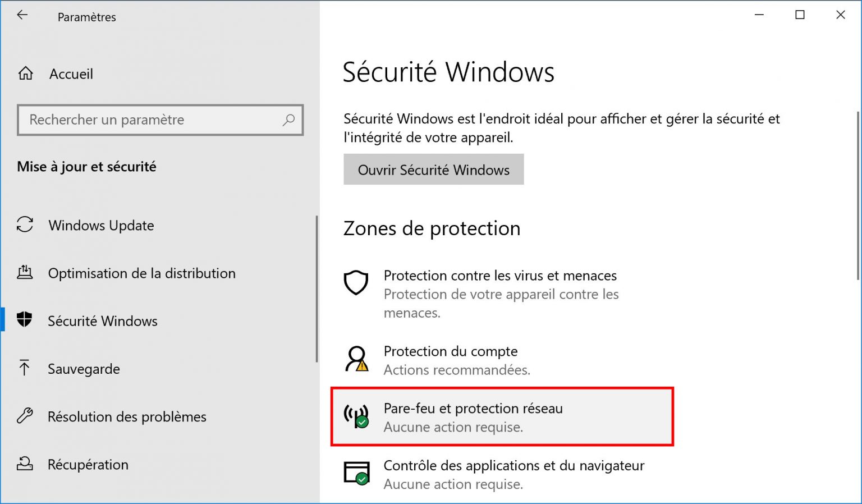The width and height of the screenshot is (862, 504).
Task: Click the search magnifier in search box
Action: click(x=288, y=120)
